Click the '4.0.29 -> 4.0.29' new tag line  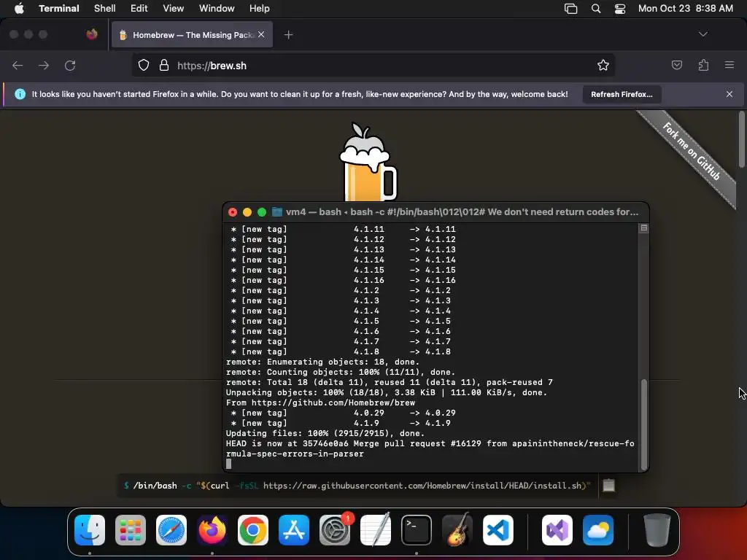[x=343, y=413]
